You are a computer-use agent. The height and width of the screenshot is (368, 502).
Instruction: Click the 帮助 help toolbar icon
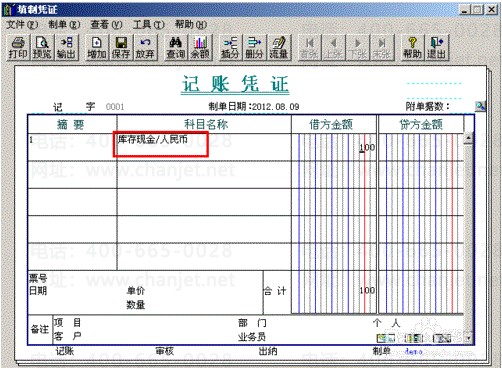(x=413, y=47)
